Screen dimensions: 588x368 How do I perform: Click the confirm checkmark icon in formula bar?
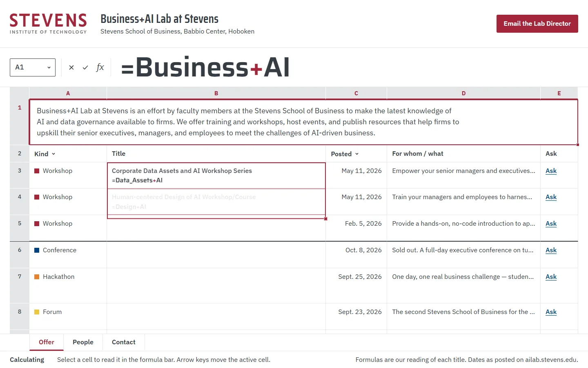coord(85,67)
